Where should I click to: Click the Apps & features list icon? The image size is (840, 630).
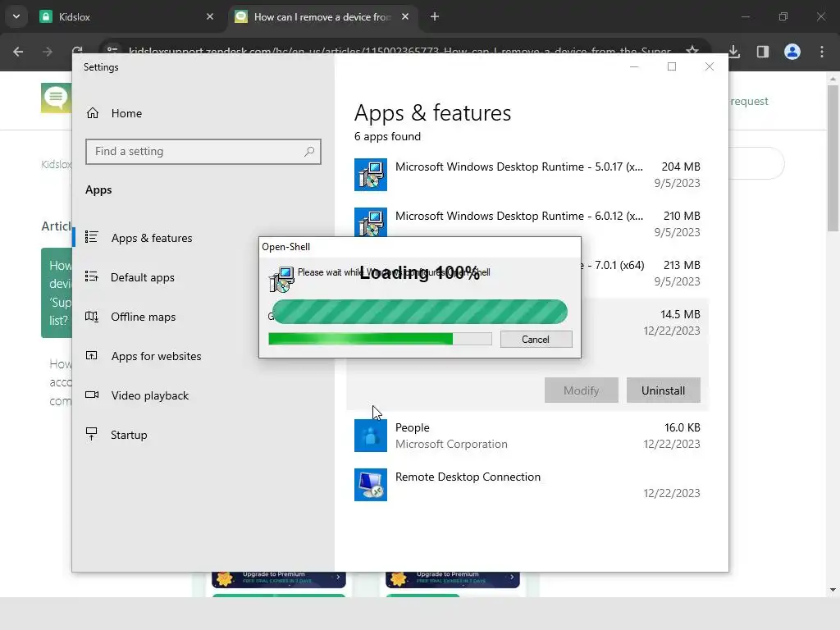92,237
